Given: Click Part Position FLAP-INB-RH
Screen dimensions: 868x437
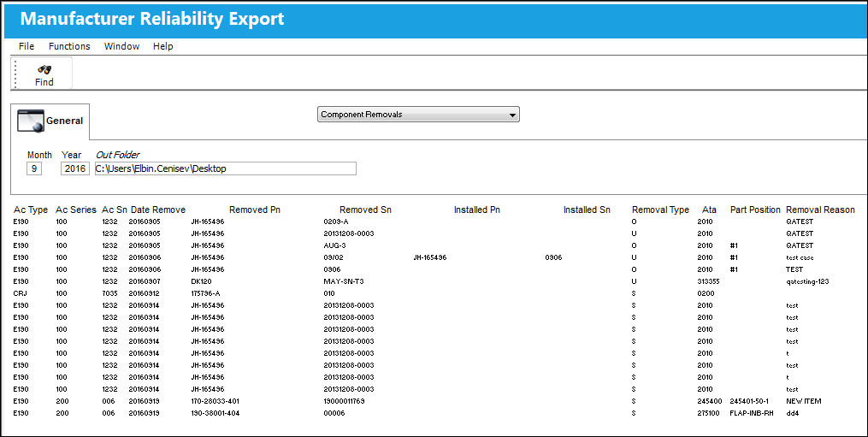Looking at the screenshot, I should click(752, 413).
